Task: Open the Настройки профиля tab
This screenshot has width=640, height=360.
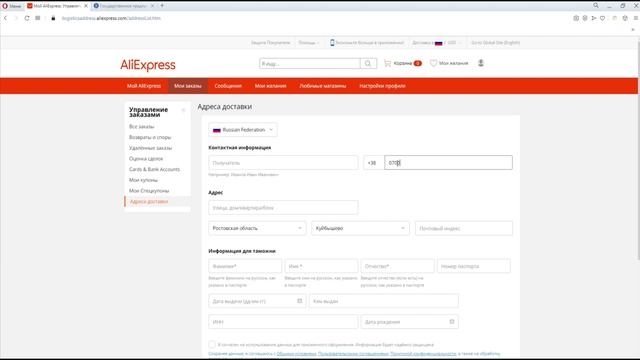Action: (382, 86)
